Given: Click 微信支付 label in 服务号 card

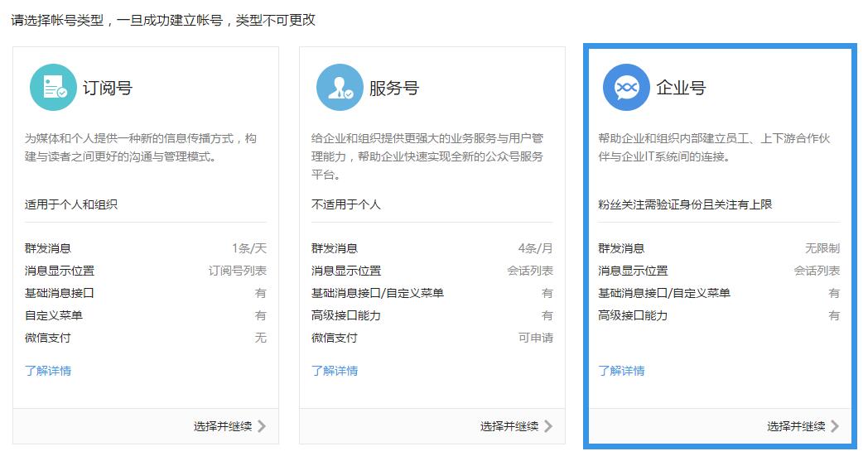Looking at the screenshot, I should click(x=335, y=338).
